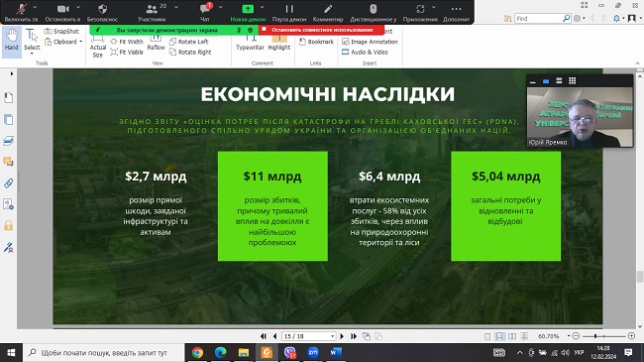Stop sharing with red button
This screenshot has width=644, height=362.
[322, 30]
